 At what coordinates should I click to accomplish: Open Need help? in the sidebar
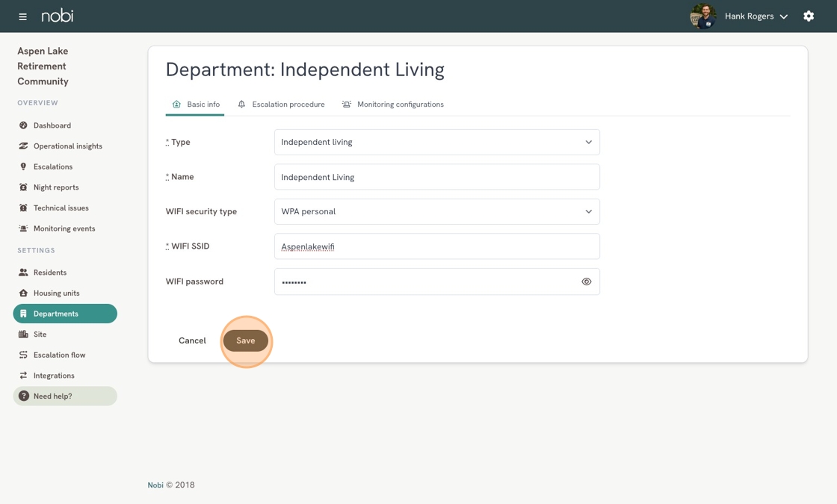point(65,396)
